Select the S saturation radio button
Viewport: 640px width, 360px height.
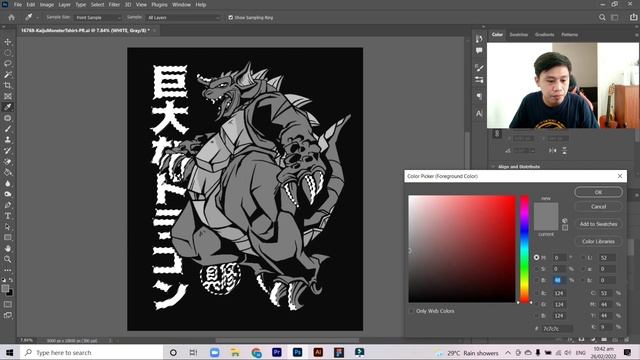click(x=536, y=269)
